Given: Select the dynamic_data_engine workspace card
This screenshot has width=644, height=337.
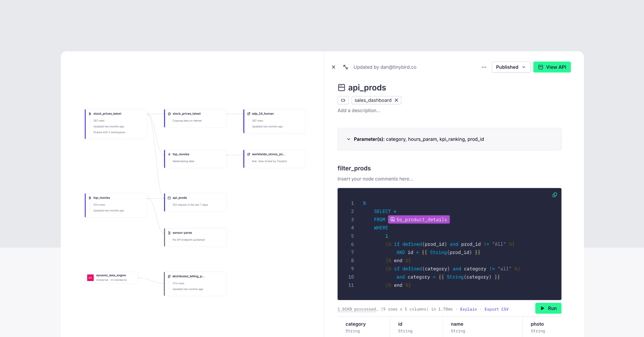Looking at the screenshot, I should click(x=112, y=278).
